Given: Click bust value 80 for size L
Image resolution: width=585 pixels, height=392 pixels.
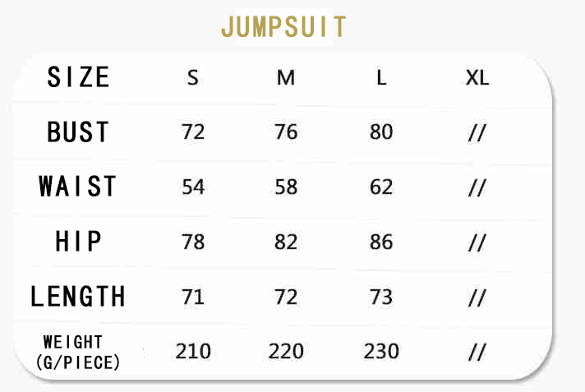Looking at the screenshot, I should (x=381, y=132).
